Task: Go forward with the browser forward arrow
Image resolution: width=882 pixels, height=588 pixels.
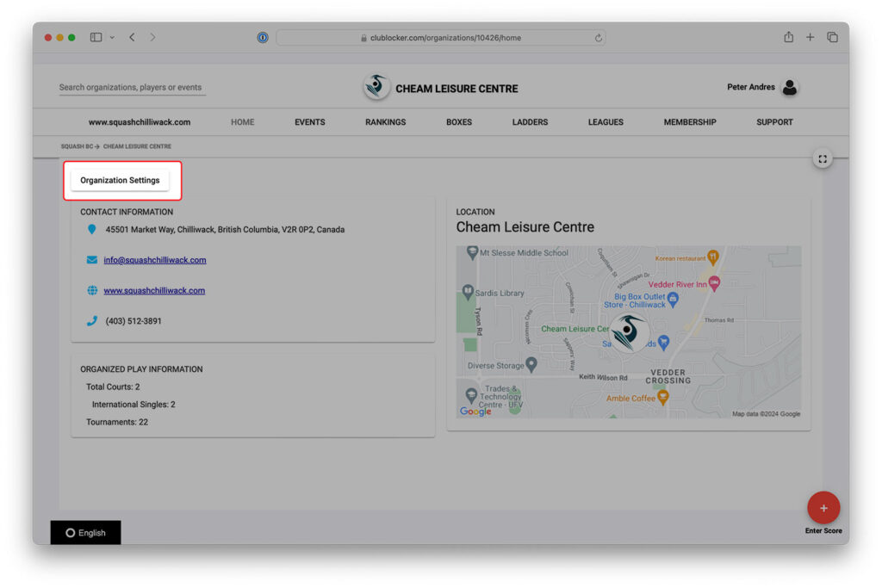Action: click(152, 37)
